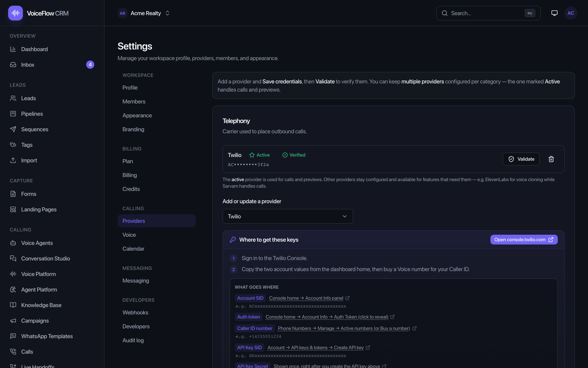This screenshot has height=368, width=588.
Task: Expand the Twilio provider dropdown
Action: point(288,216)
